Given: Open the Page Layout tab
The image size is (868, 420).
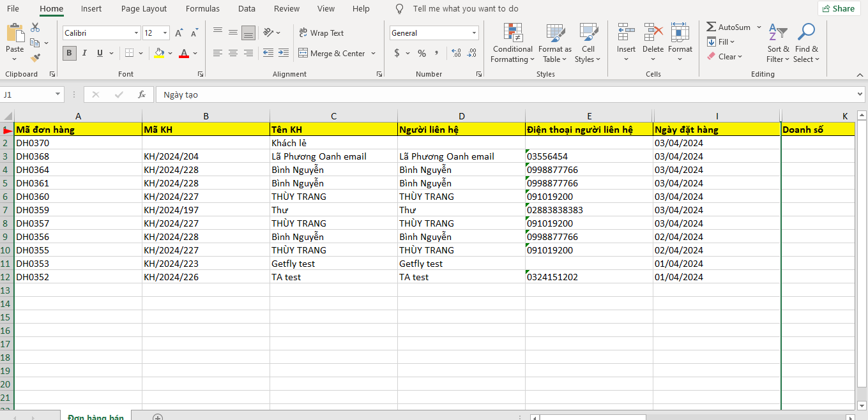Looking at the screenshot, I should [144, 9].
